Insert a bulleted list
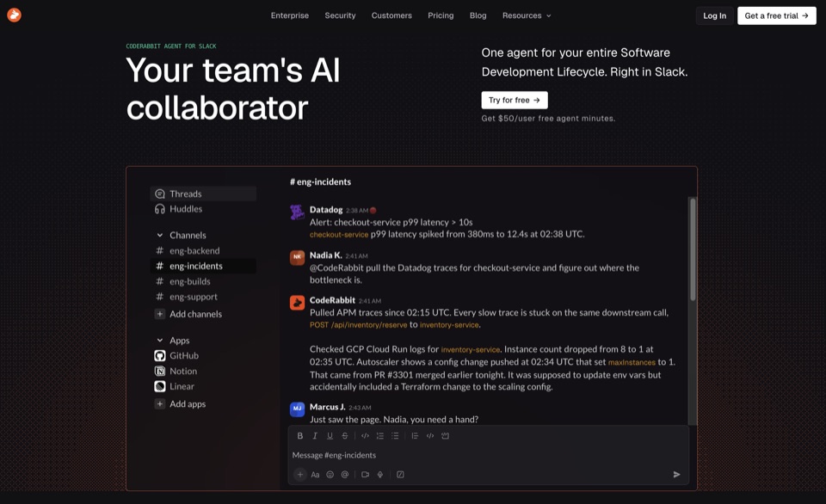Screen dimensions: 826x504 (395, 435)
